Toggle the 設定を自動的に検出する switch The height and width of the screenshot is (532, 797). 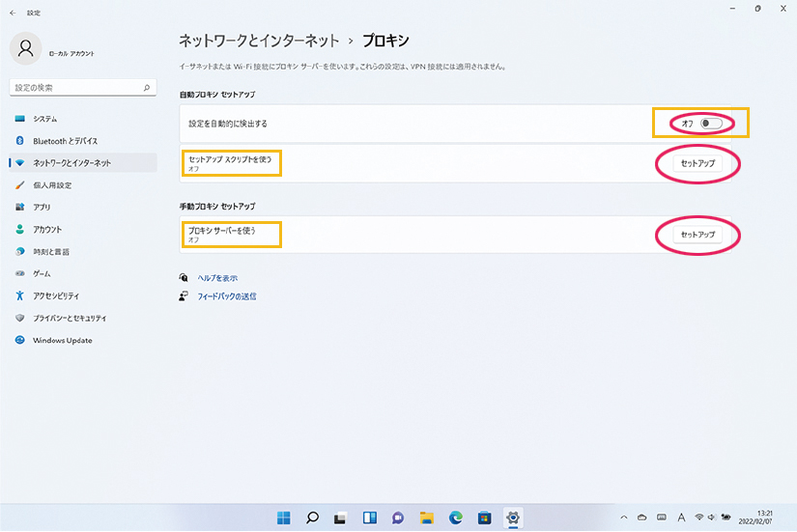pyautogui.click(x=712, y=124)
